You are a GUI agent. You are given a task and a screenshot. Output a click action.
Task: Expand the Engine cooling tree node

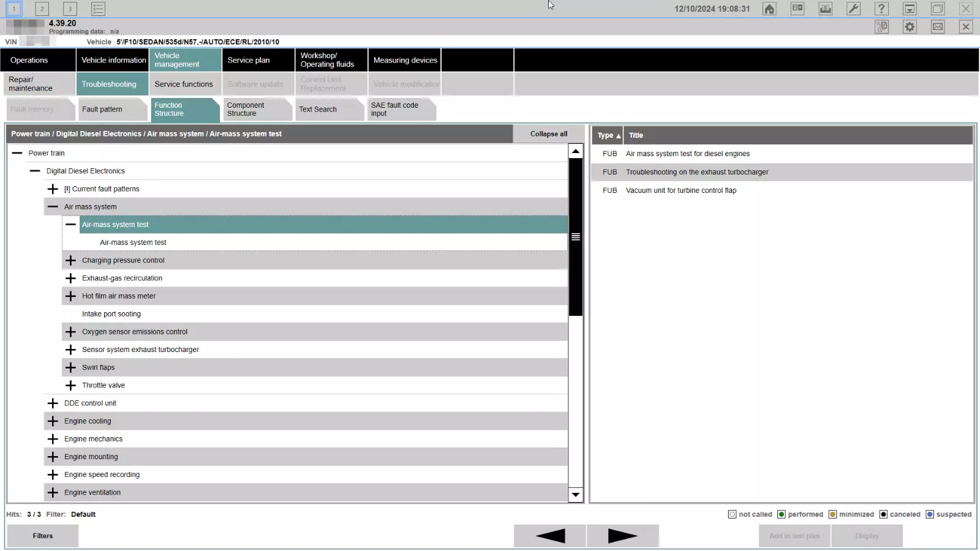click(53, 421)
